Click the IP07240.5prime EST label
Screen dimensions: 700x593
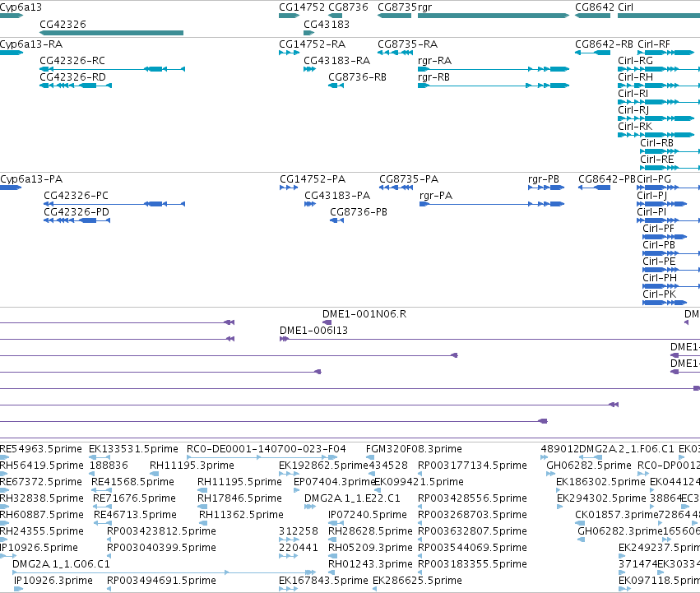[368, 515]
